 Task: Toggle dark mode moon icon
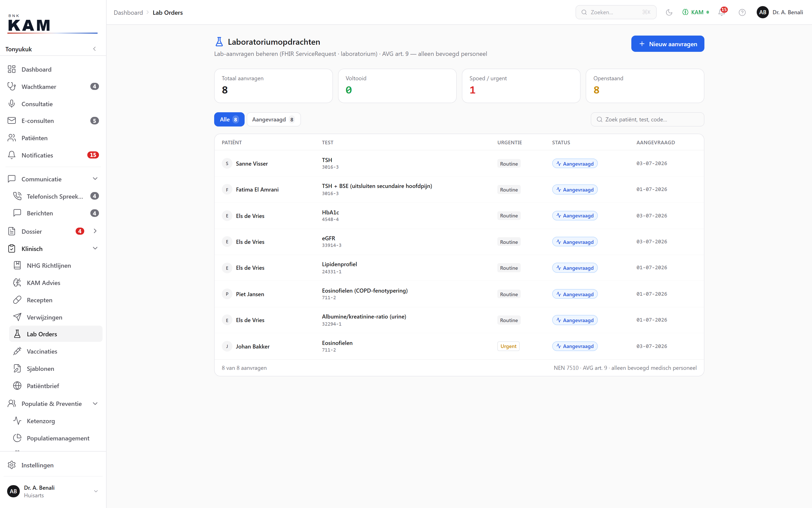(669, 12)
